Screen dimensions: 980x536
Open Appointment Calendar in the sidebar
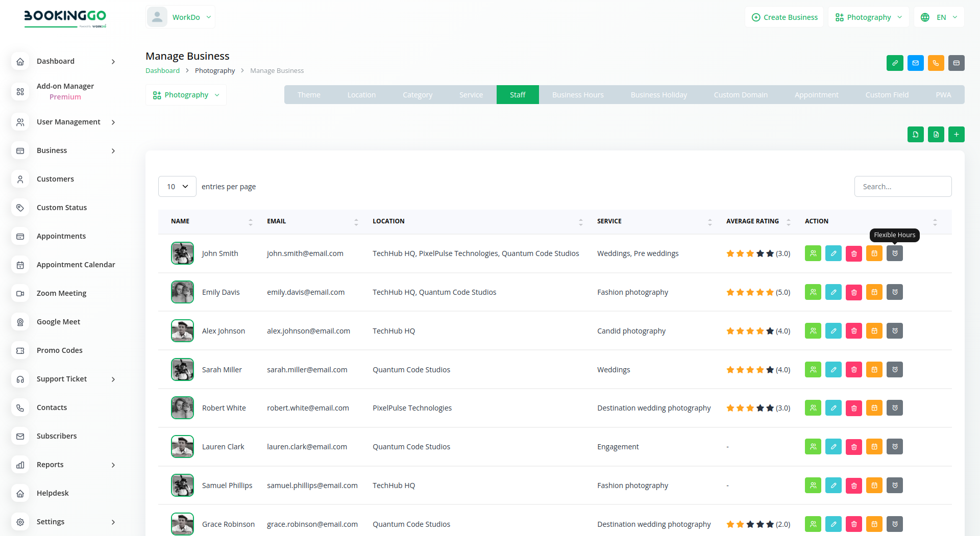pyautogui.click(x=76, y=265)
